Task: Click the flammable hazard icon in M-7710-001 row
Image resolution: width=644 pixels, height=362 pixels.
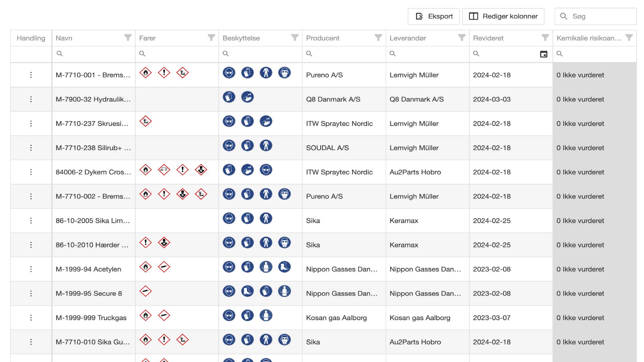Action: [146, 72]
